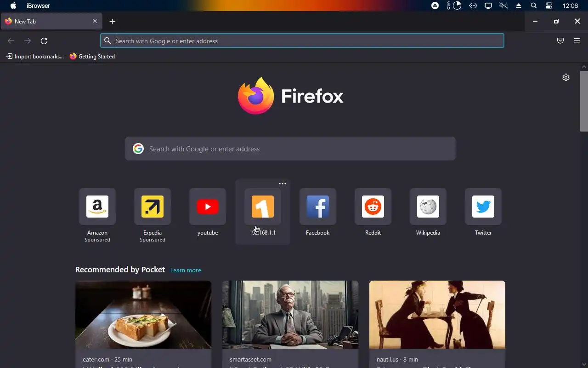Open new tab personalize gear
Screen dimensions: 588x368
(566, 77)
